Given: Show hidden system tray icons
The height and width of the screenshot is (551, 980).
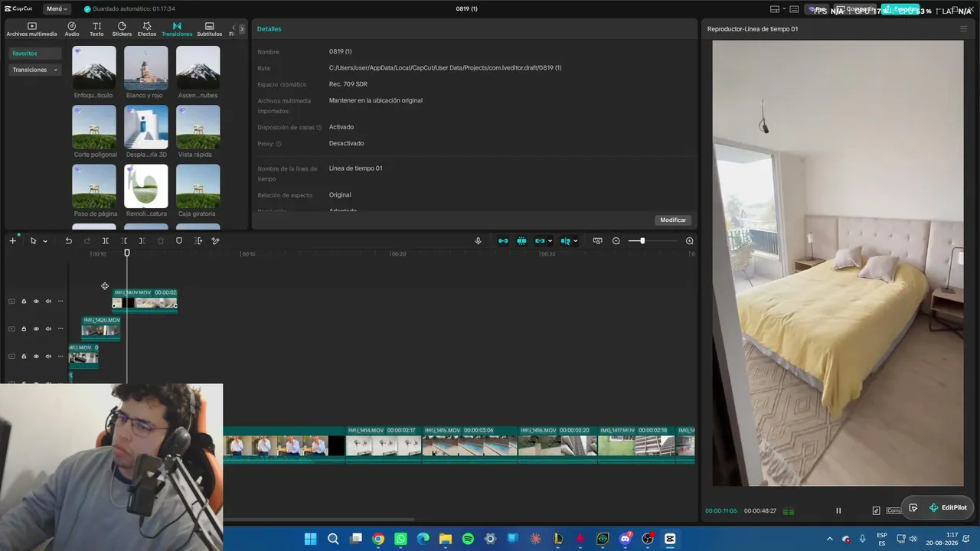Looking at the screenshot, I should point(829,539).
